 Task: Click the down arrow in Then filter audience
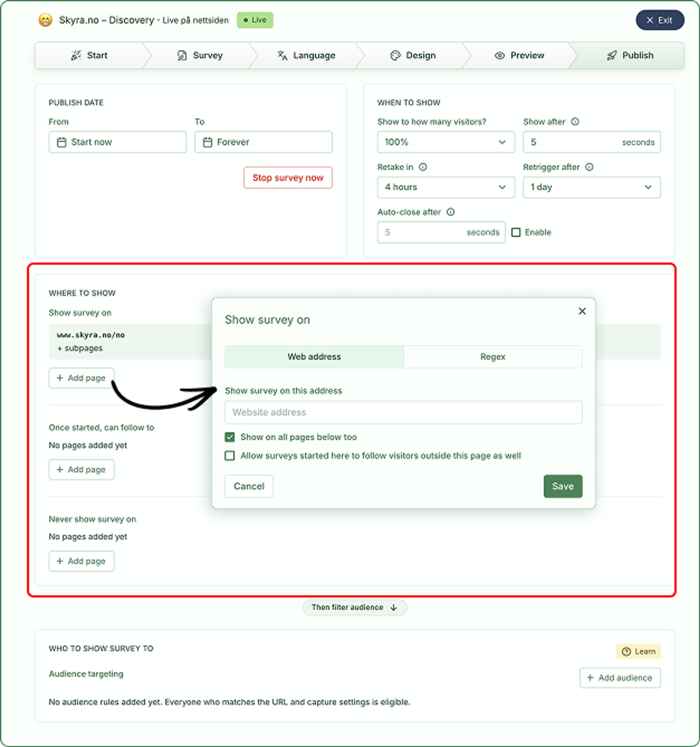pyautogui.click(x=393, y=608)
